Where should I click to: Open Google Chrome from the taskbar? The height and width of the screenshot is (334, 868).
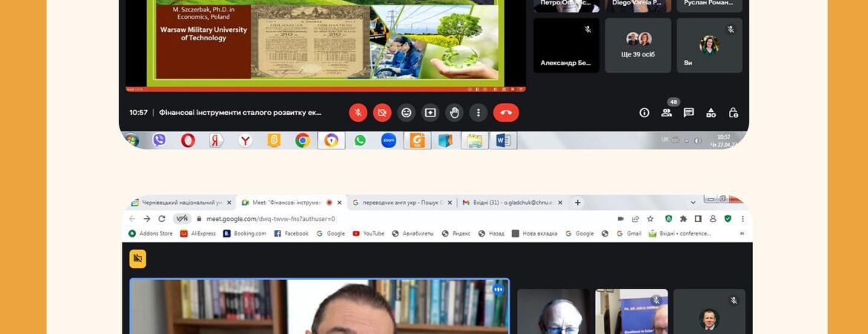pyautogui.click(x=302, y=140)
